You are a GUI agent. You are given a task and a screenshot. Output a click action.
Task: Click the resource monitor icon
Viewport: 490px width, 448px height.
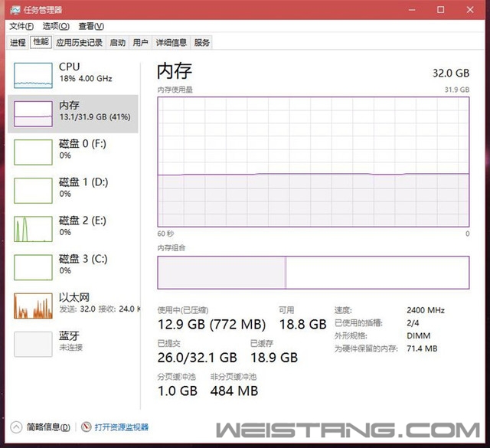coord(87,427)
